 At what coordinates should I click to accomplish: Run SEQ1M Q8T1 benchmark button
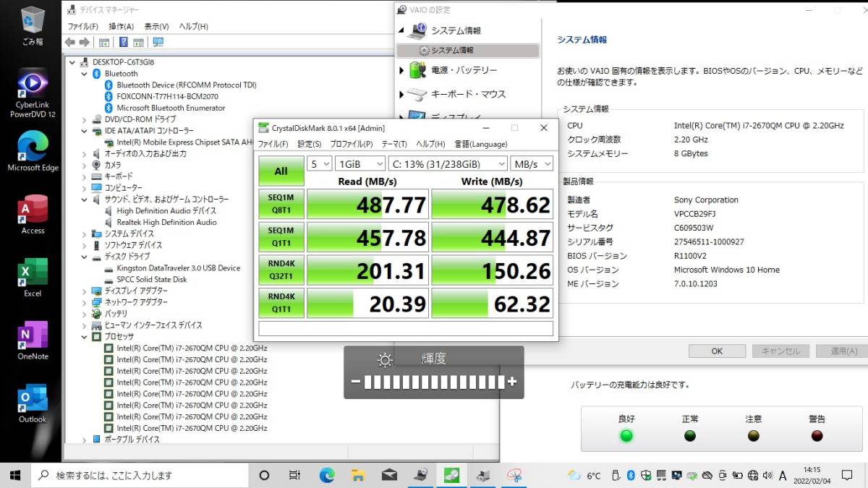pos(281,204)
